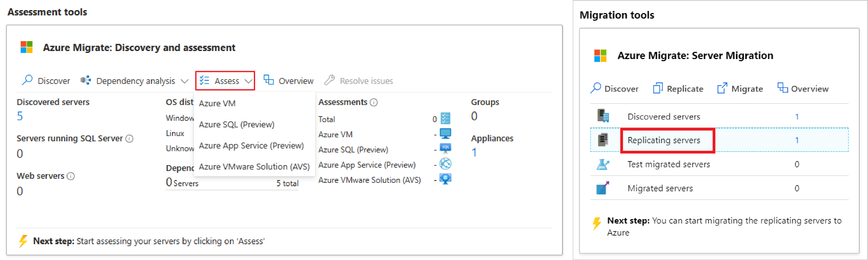Click the Overview icon in Assessment tools

click(x=269, y=80)
